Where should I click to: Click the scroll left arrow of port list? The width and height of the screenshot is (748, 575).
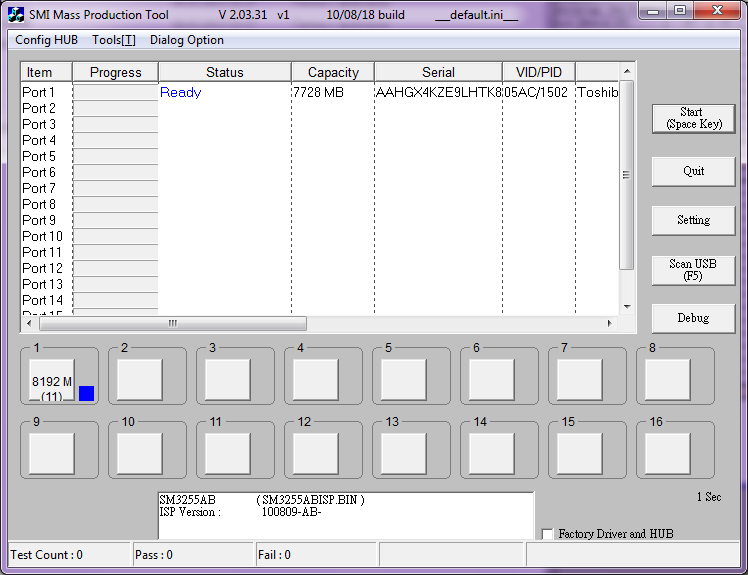(x=29, y=324)
